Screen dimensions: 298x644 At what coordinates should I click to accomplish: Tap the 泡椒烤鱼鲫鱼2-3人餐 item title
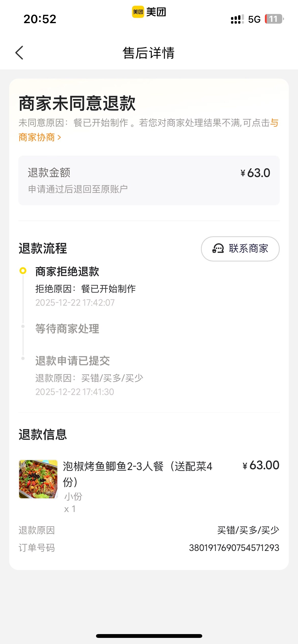pos(138,467)
